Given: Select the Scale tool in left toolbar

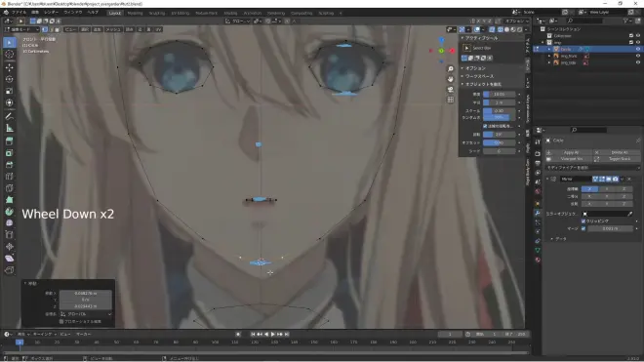Looking at the screenshot, I should click(10, 91).
